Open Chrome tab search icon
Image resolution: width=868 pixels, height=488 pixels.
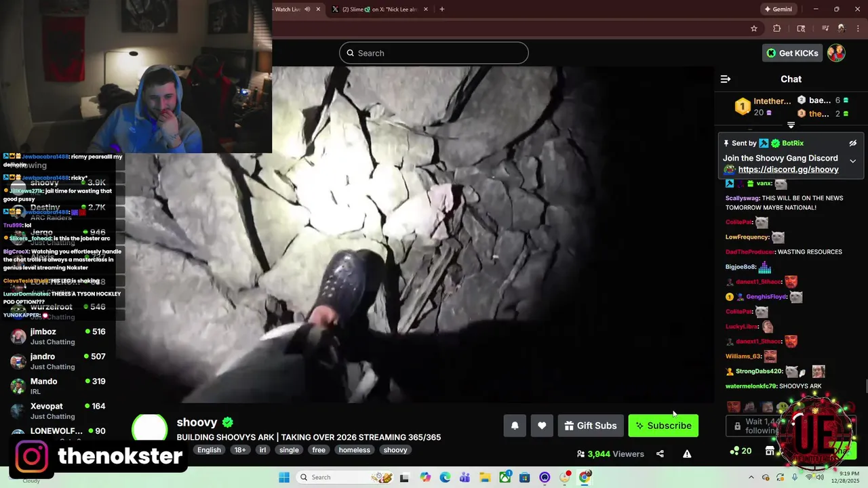pos(801,28)
